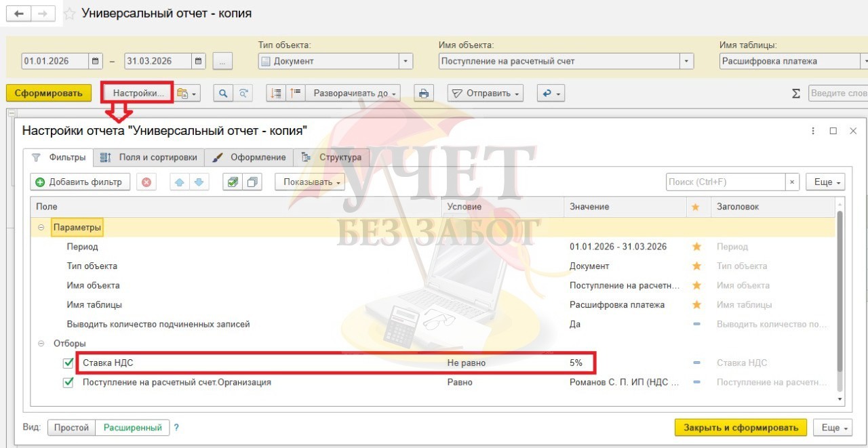868x448 pixels.
Task: Open calendar picker for start date 01.01.2026
Action: coord(96,61)
